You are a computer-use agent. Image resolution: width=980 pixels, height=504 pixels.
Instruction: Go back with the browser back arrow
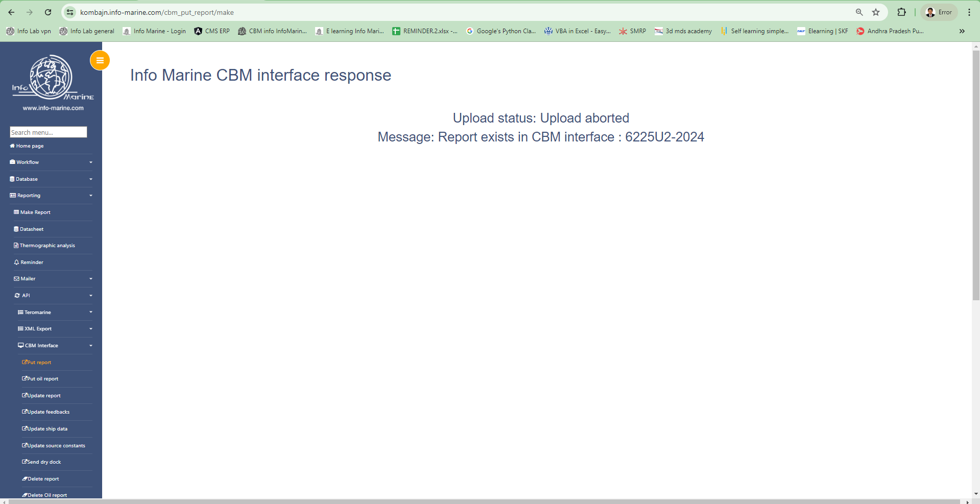point(11,12)
